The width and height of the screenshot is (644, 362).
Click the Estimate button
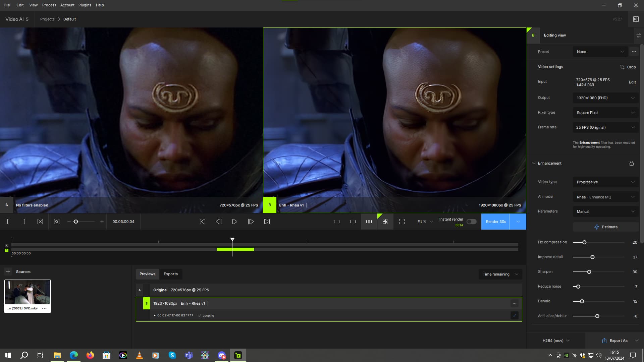[x=605, y=227]
